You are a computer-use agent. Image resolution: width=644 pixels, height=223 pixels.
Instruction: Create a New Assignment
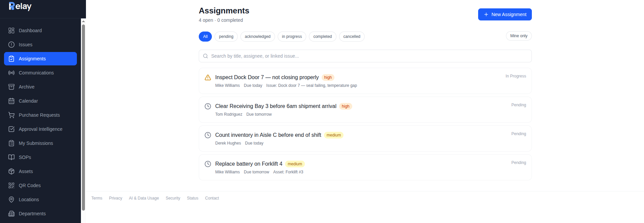pyautogui.click(x=505, y=14)
